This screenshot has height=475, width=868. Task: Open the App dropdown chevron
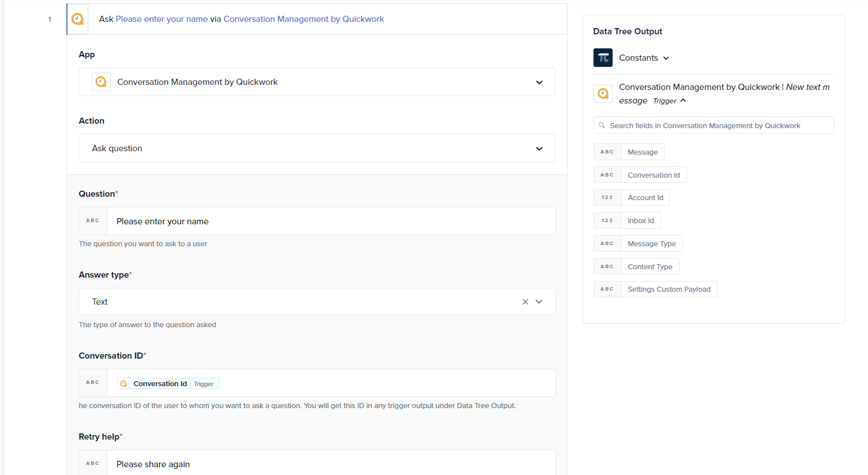tap(539, 82)
